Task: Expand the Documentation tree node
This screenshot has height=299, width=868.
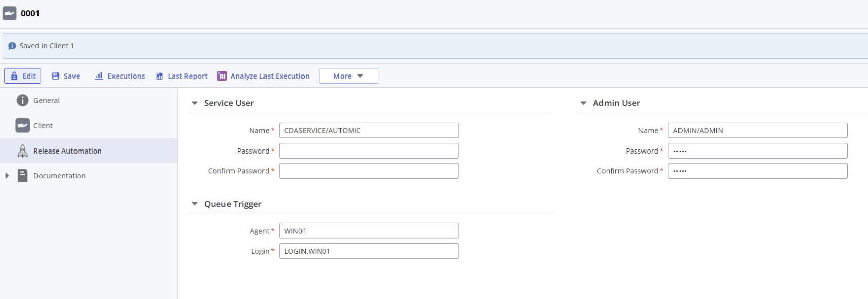Action: (x=7, y=176)
